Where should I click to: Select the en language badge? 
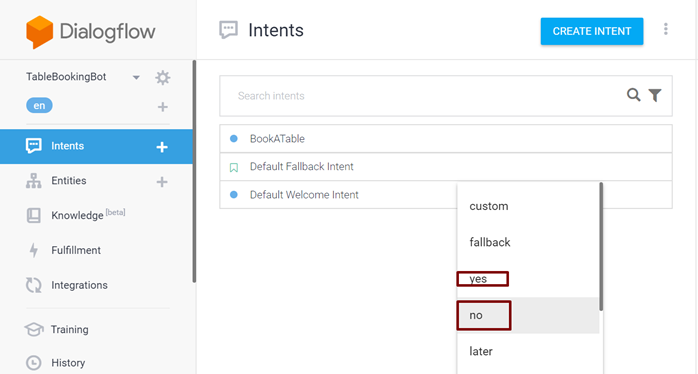39,106
